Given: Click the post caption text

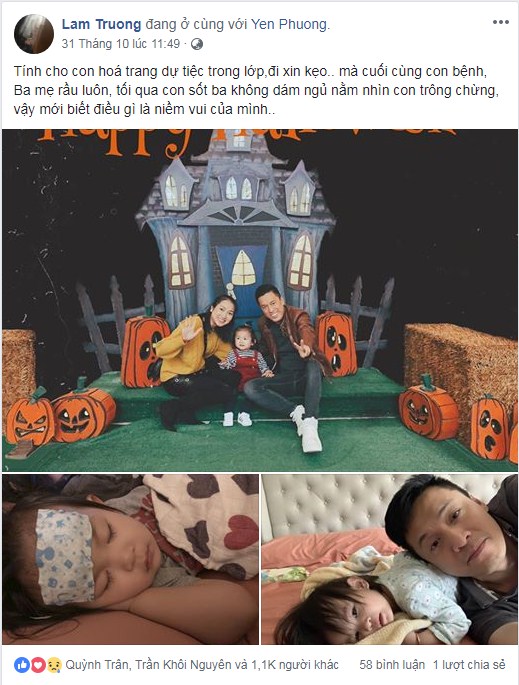Looking at the screenshot, I should pos(256,90).
